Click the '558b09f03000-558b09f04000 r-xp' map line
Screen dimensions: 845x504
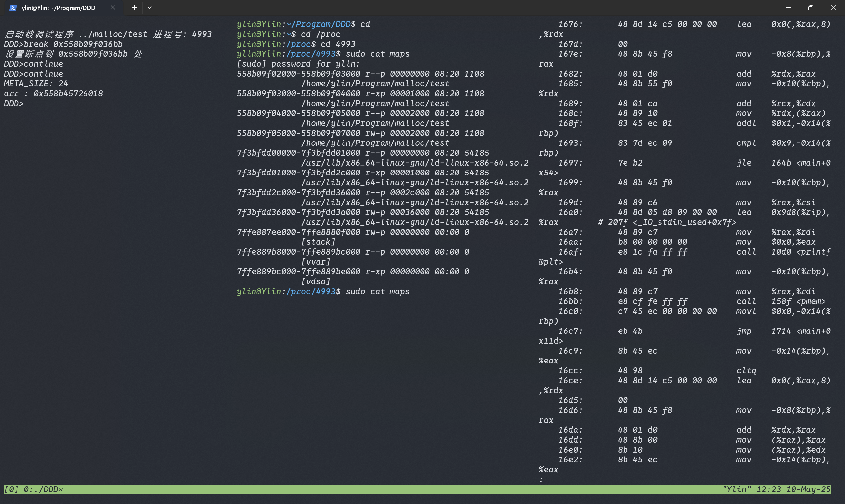(x=360, y=93)
